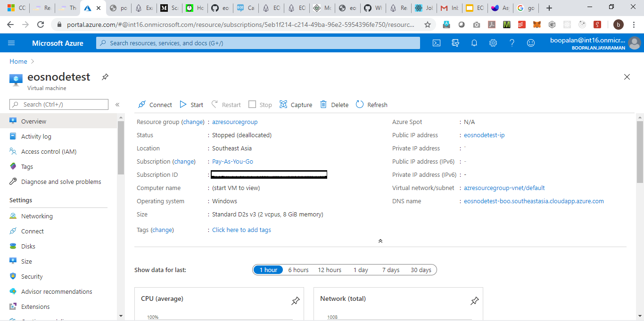Viewport: 644px width, 323px height.
Task: Collapse the essentials section chevron
Action: (380, 241)
